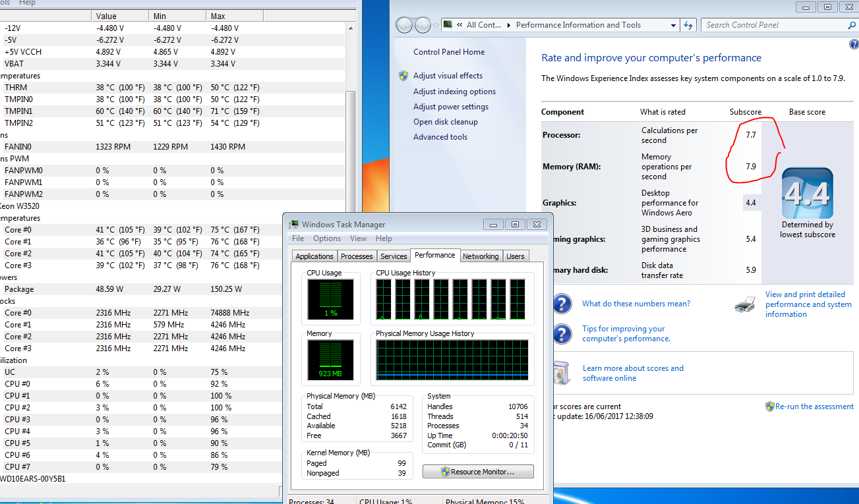Click the search magnifier in Control Panel
This screenshot has height=504, width=859.
click(x=851, y=25)
